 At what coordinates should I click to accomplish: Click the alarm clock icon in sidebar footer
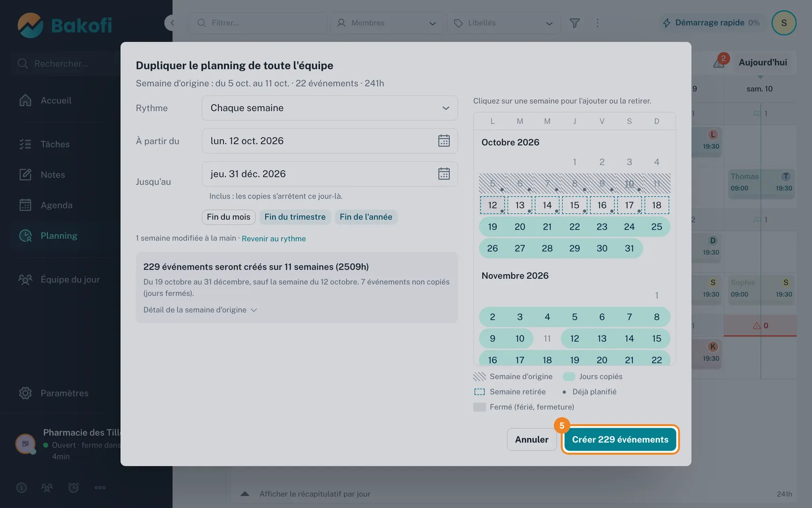pyautogui.click(x=74, y=488)
